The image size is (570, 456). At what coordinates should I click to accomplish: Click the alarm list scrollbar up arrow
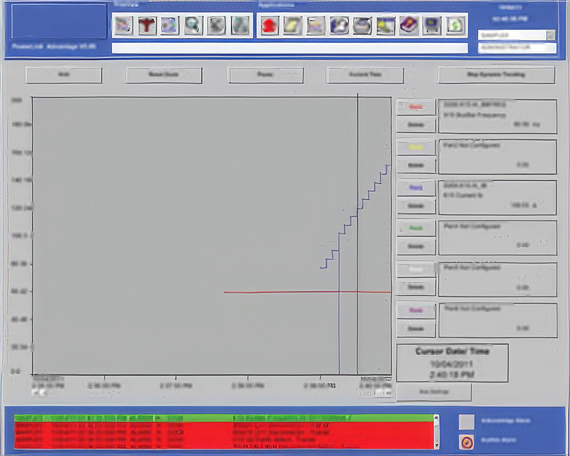click(x=437, y=418)
